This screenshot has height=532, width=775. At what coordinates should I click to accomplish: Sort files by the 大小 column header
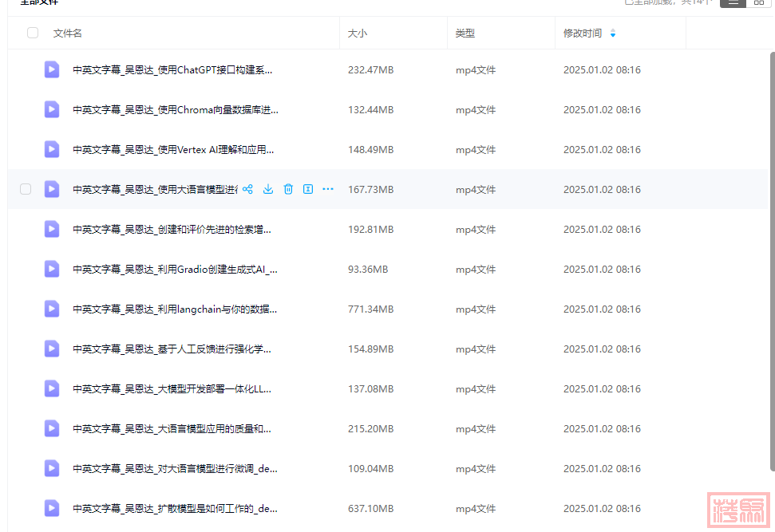coord(358,33)
